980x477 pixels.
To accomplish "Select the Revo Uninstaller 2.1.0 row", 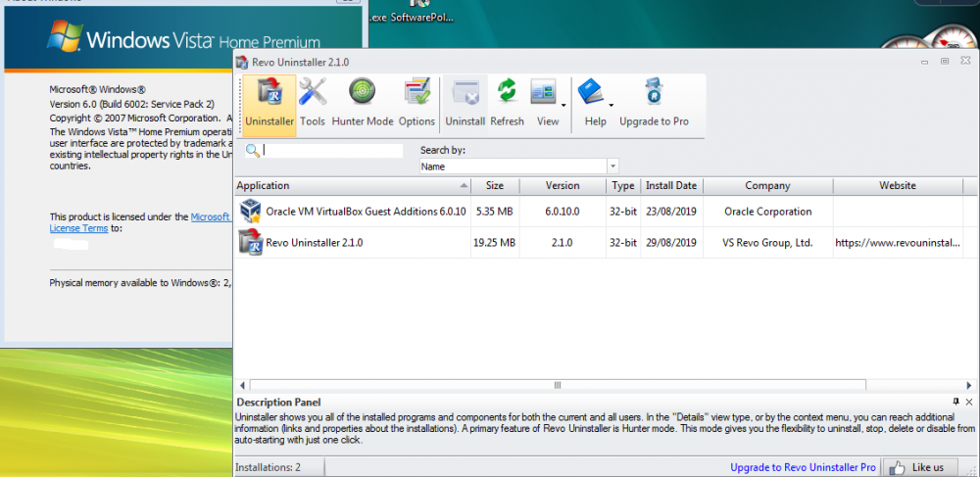I will [314, 243].
